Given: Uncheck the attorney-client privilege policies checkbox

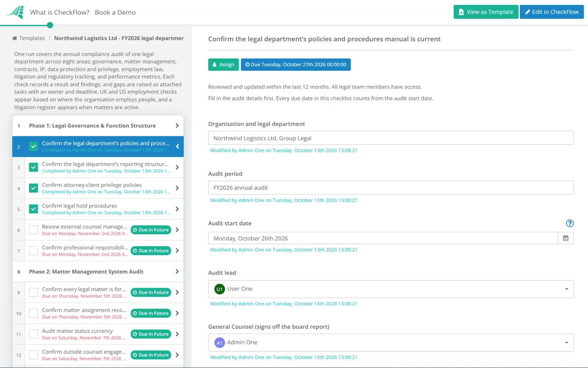Looking at the screenshot, I should coord(34,188).
